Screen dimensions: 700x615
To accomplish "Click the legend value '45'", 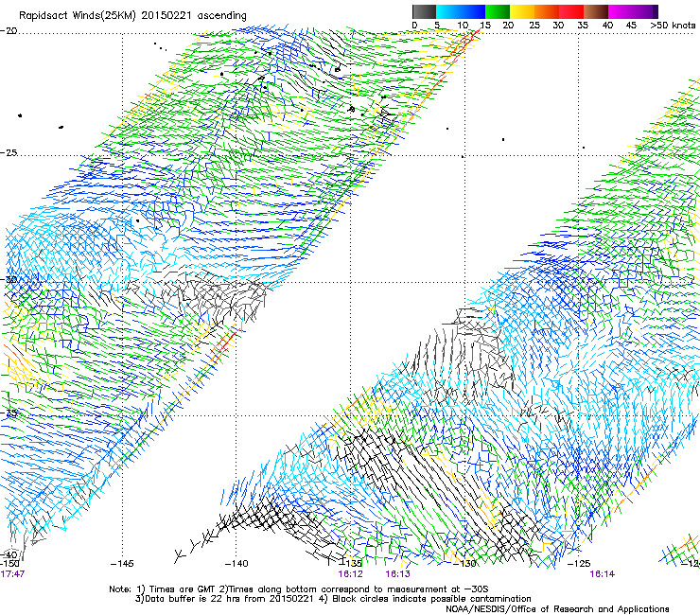I will tap(631, 25).
